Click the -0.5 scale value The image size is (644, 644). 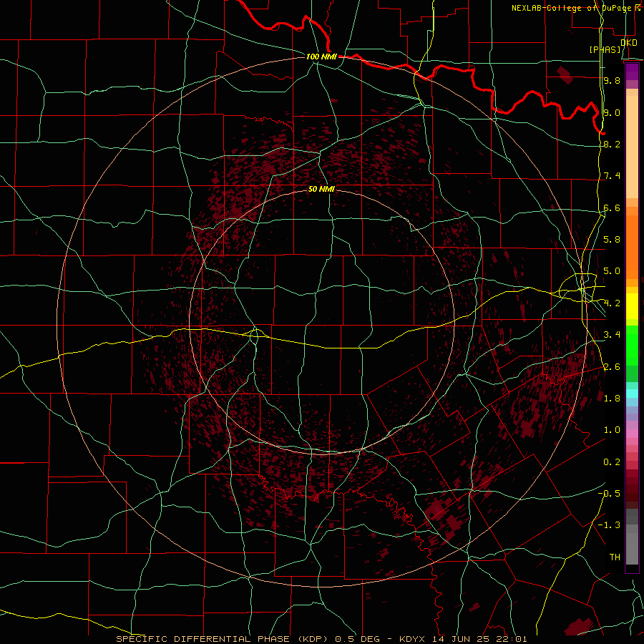coord(609,494)
